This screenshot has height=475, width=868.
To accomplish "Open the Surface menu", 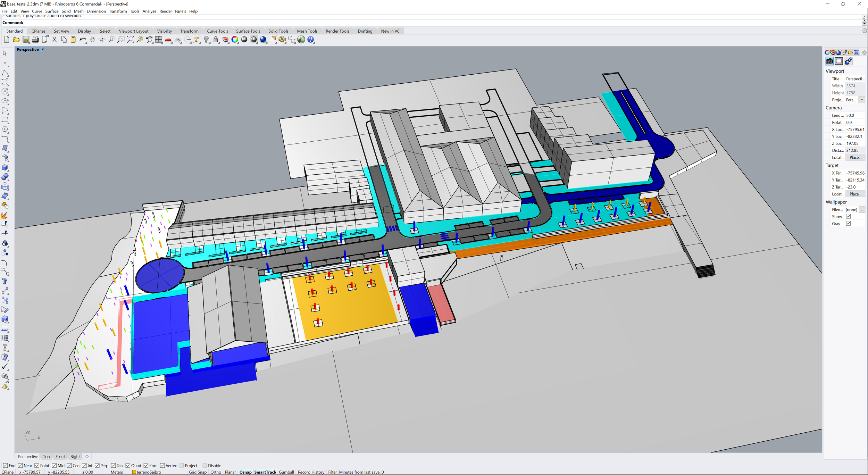I will 52,11.
